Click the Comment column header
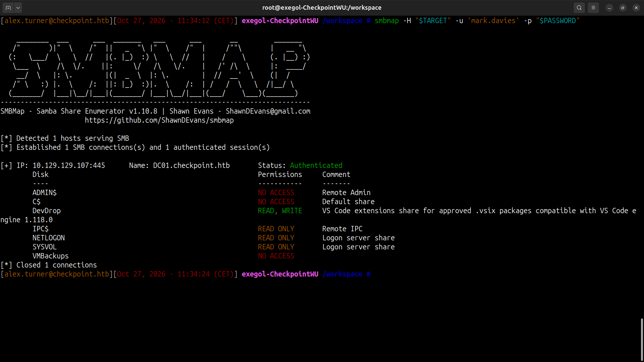Viewport: 644px width, 362px height. (x=336, y=175)
